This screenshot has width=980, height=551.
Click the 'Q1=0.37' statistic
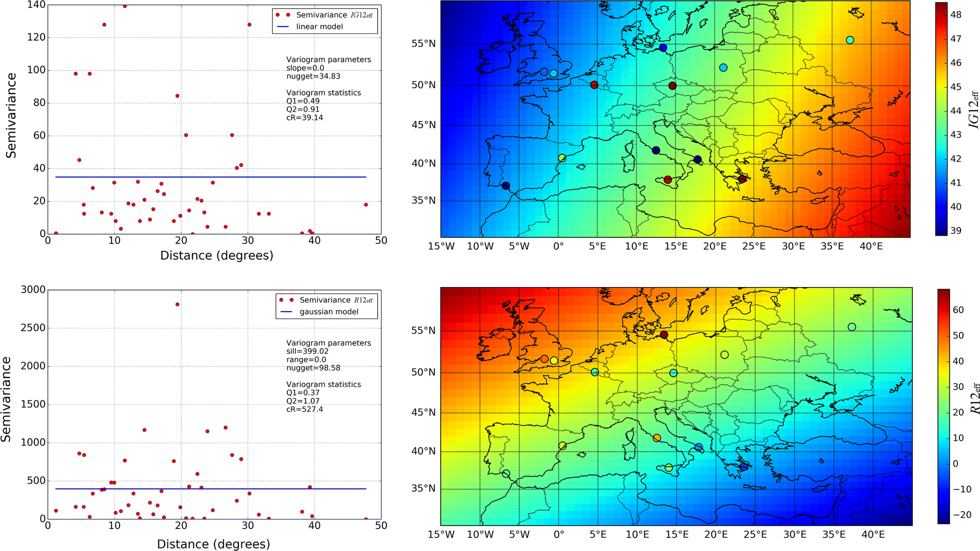[303, 393]
